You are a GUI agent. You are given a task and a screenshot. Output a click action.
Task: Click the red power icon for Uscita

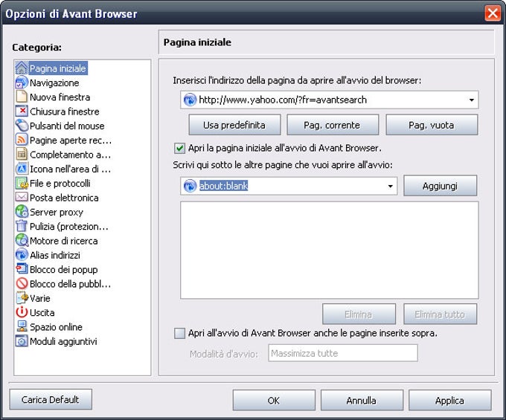pyautogui.click(x=22, y=312)
